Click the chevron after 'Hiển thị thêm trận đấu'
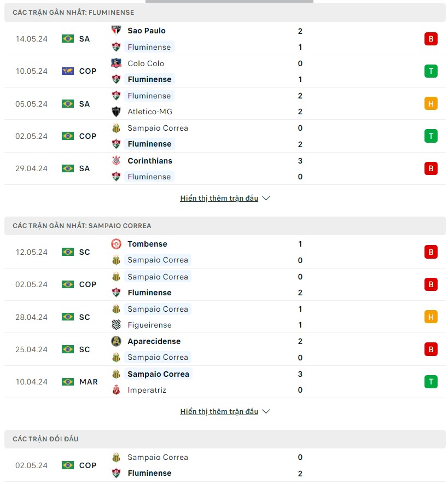The width and height of the screenshot is (448, 484). (x=266, y=198)
